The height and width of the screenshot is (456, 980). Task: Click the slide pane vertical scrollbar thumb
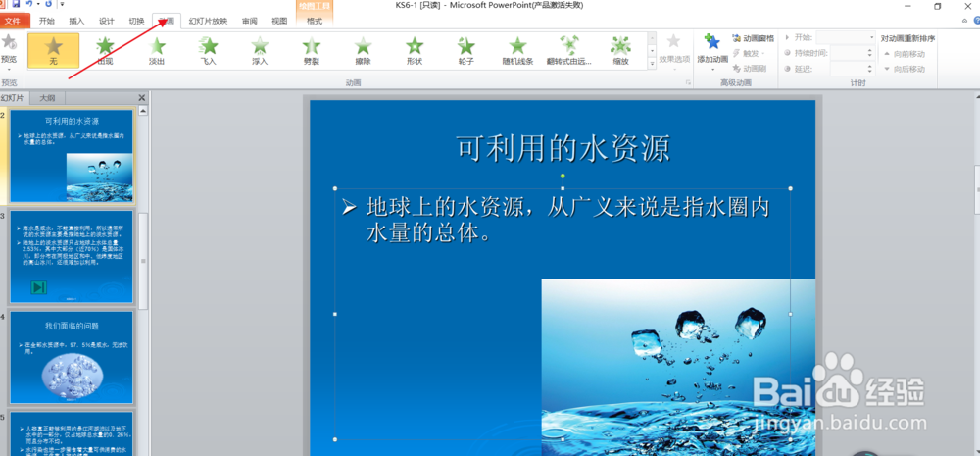(143, 261)
